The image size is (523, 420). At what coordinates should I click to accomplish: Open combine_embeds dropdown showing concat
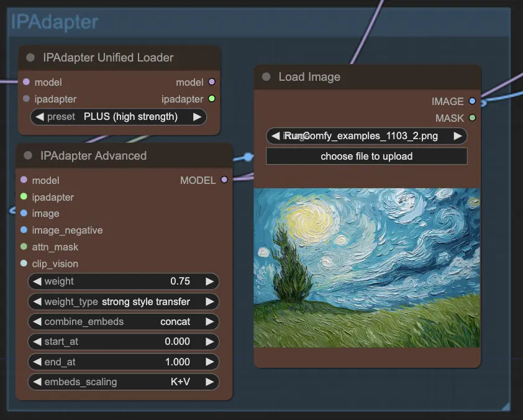coord(124,322)
